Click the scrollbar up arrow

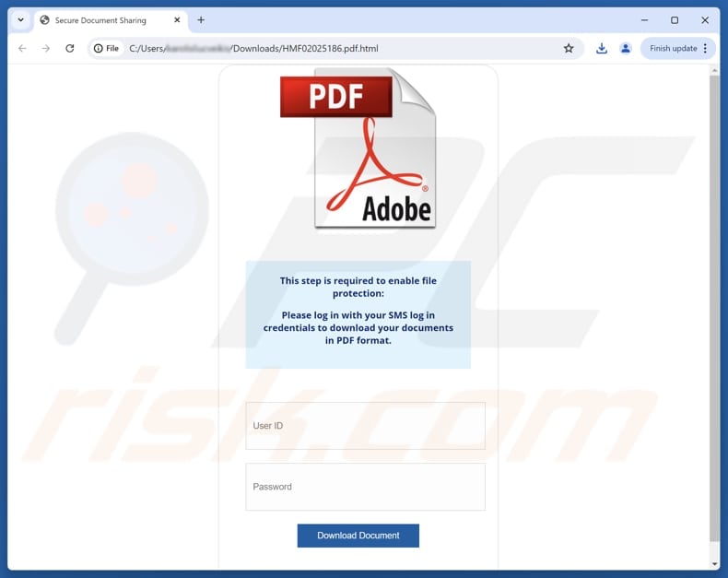coord(714,70)
